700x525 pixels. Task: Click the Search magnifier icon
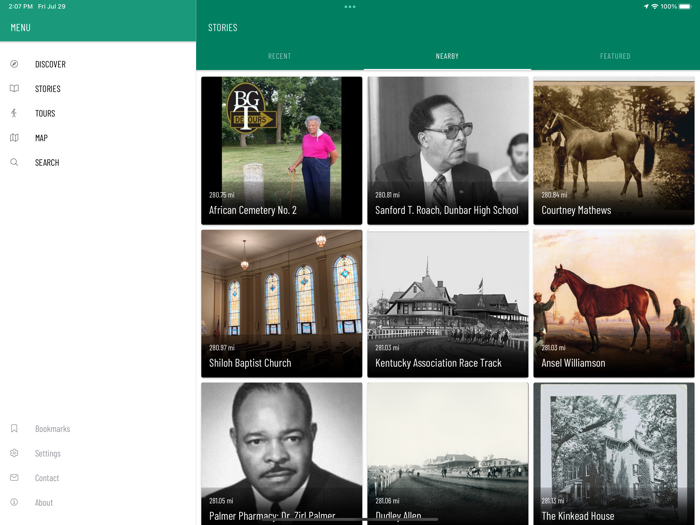[x=14, y=162]
